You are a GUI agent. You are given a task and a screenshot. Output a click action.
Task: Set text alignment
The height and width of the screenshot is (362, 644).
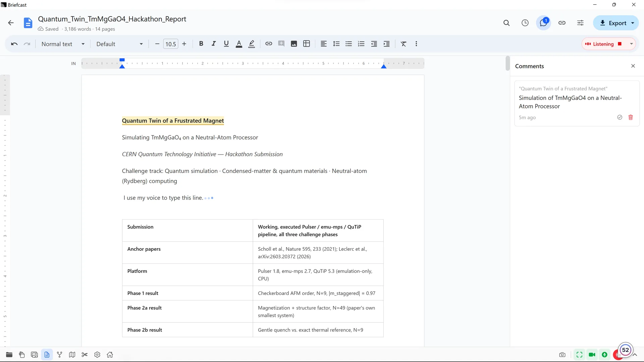click(324, 44)
